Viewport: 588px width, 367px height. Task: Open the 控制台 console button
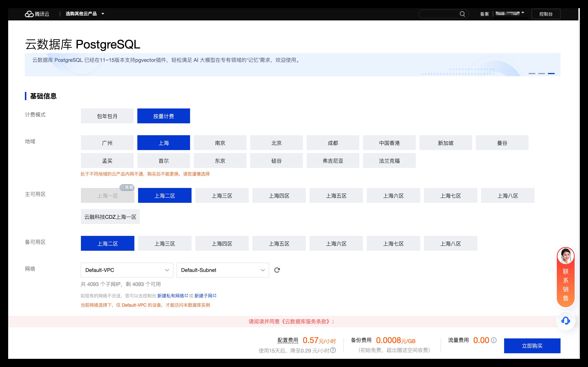click(x=546, y=14)
